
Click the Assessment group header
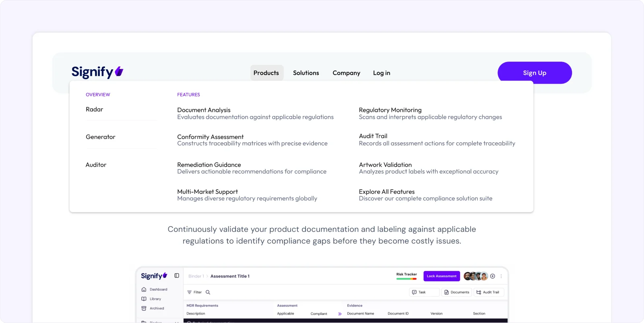click(287, 306)
